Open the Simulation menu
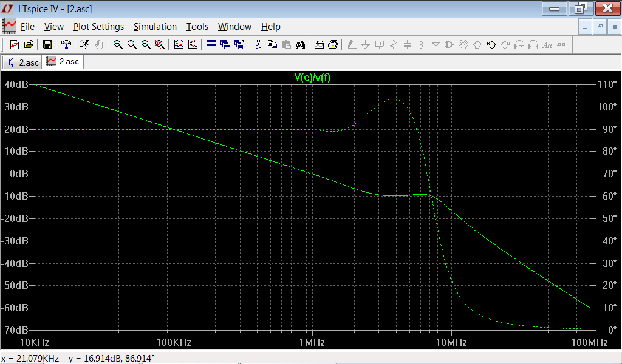This screenshot has width=622, height=364. tap(155, 27)
